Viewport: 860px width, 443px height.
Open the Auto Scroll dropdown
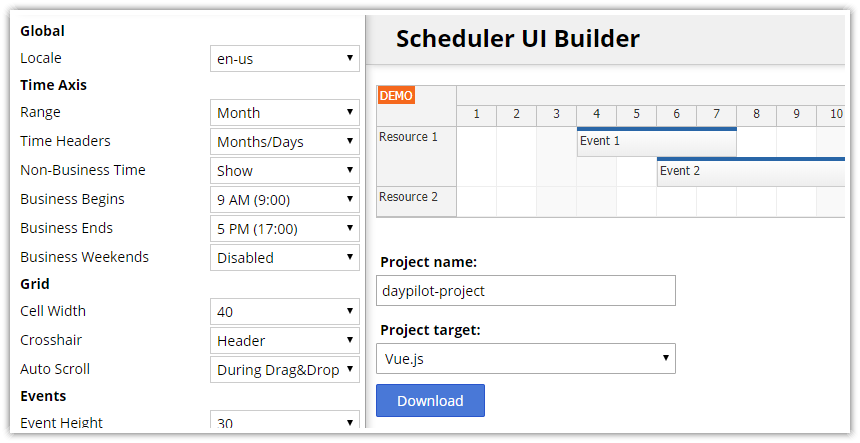tap(285, 370)
